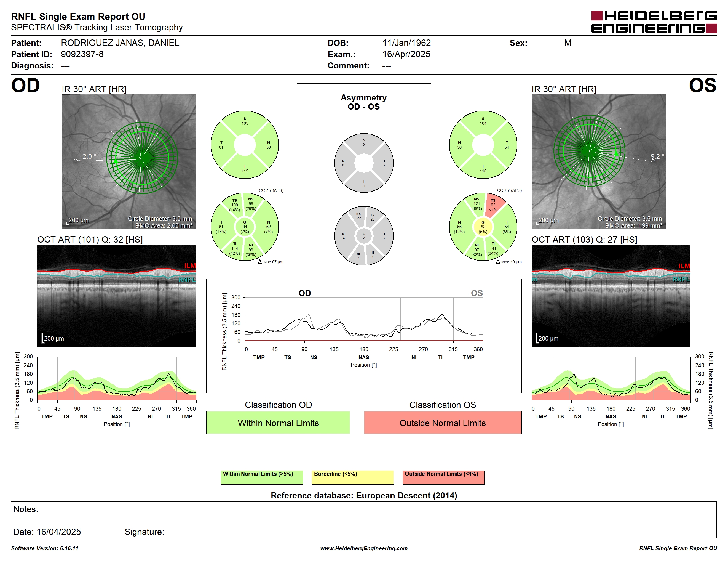This screenshot has height=563, width=728.
Task: Click www.HeidelbergEngineering.com in the footer
Action: [364, 548]
